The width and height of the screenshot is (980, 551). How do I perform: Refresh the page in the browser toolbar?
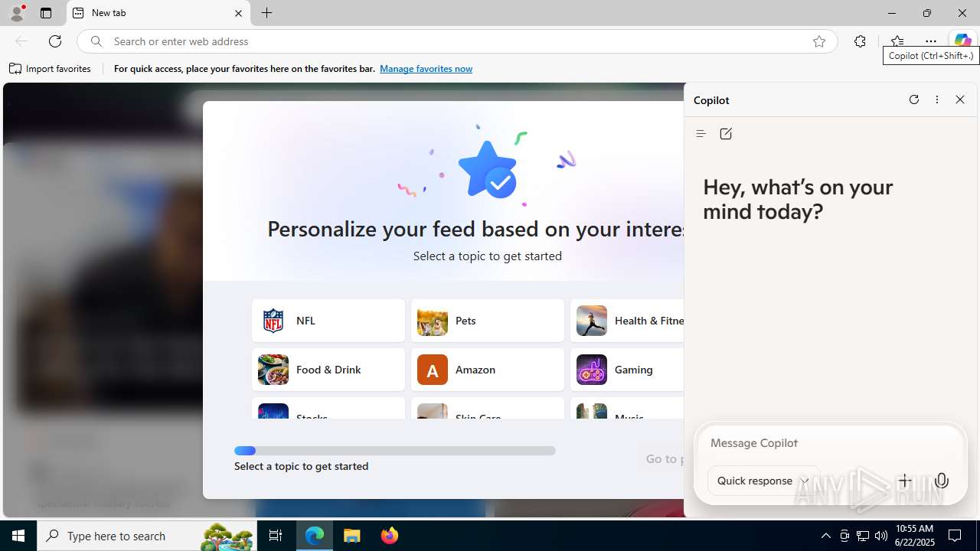[55, 41]
